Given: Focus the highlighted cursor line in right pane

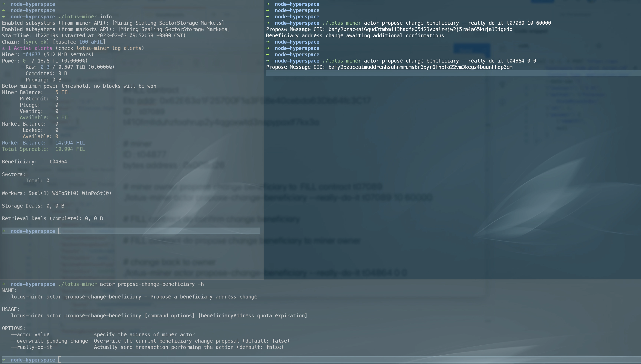Looking at the screenshot, I should (453, 73).
